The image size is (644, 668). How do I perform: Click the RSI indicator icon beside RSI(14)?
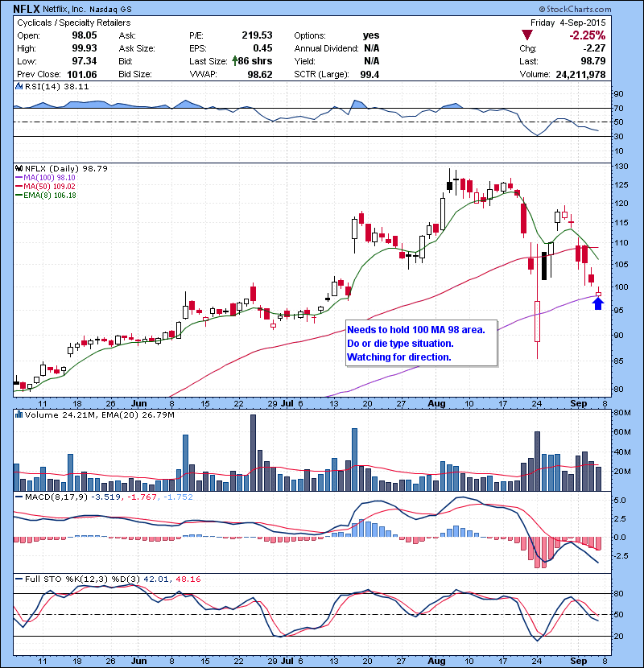[19, 86]
